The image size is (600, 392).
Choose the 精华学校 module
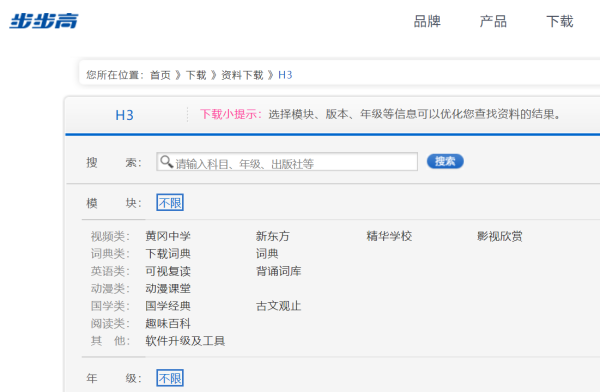click(x=389, y=236)
